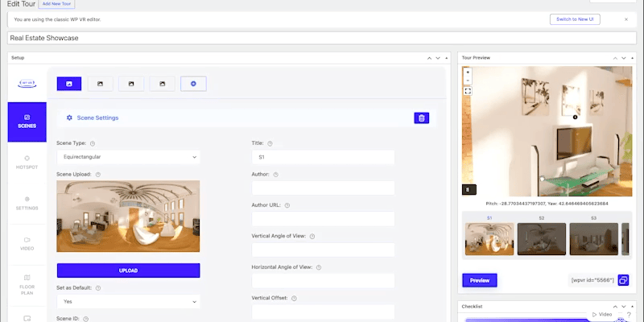Screen dimensions: 644x322
Task: Click the Preview button
Action: pos(480,280)
